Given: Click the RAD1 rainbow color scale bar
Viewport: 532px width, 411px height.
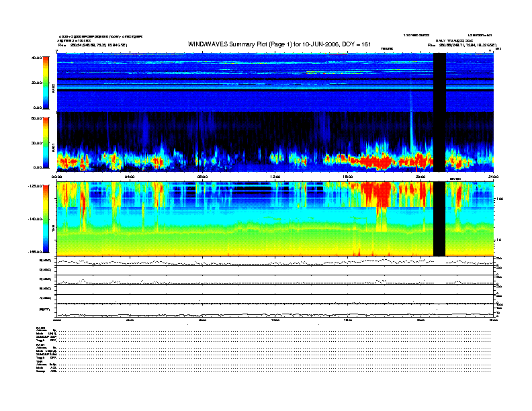Looking at the screenshot, I should coord(46,142).
